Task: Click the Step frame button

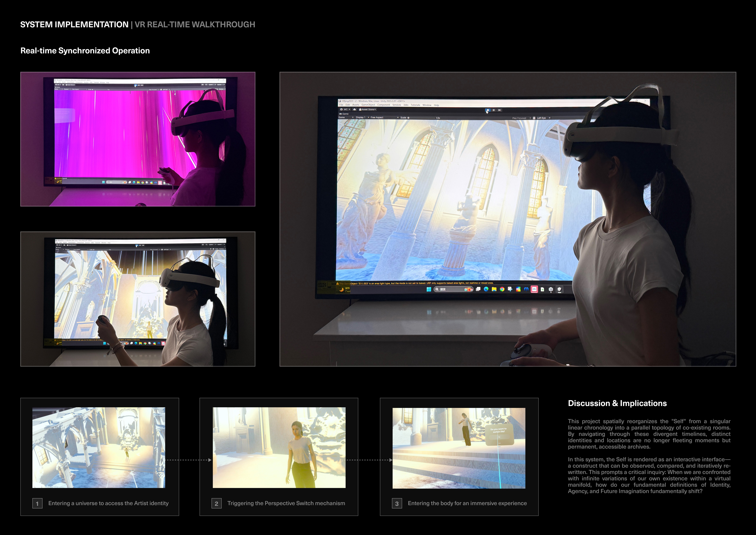Action: [x=499, y=110]
